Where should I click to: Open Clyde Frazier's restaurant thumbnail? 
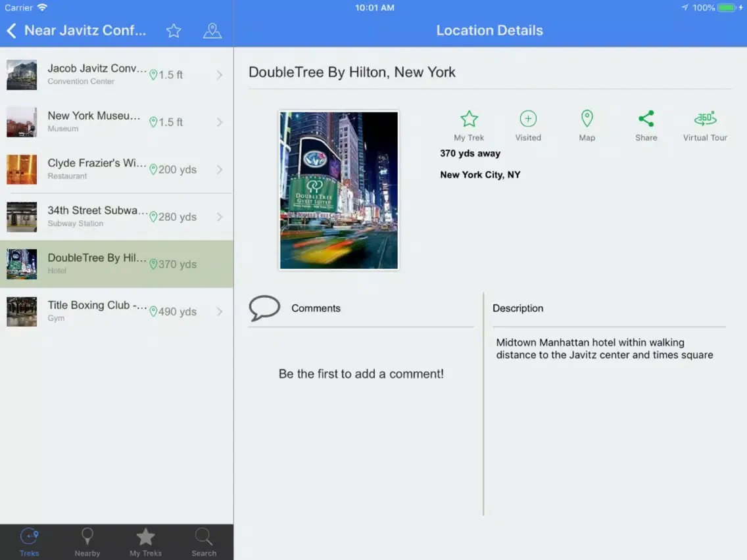[22, 170]
